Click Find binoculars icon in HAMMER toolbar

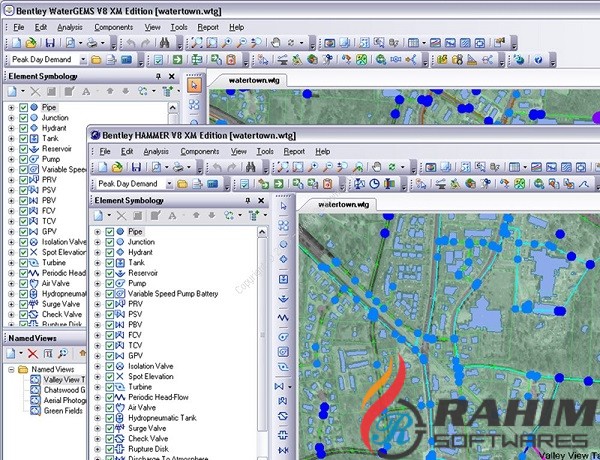(251, 167)
